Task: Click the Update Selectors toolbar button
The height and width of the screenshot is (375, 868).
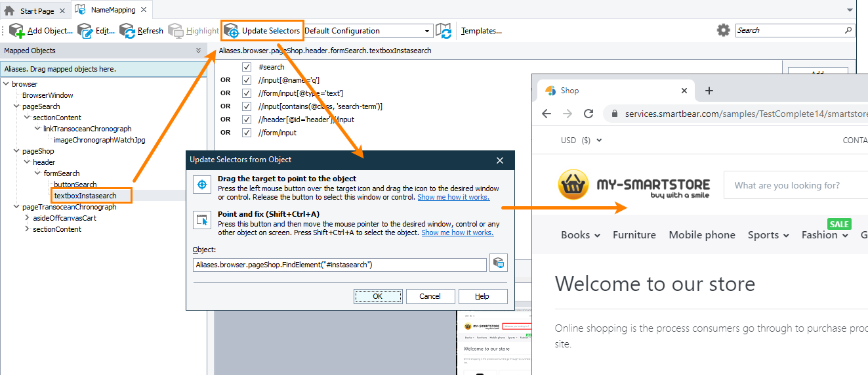Action: (x=262, y=31)
